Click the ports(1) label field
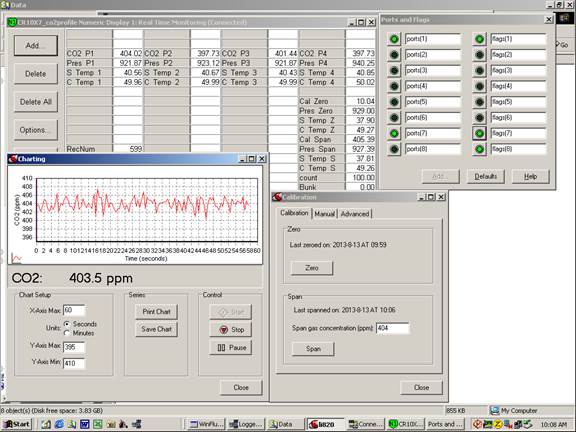This screenshot has height=432, width=576. [433, 39]
